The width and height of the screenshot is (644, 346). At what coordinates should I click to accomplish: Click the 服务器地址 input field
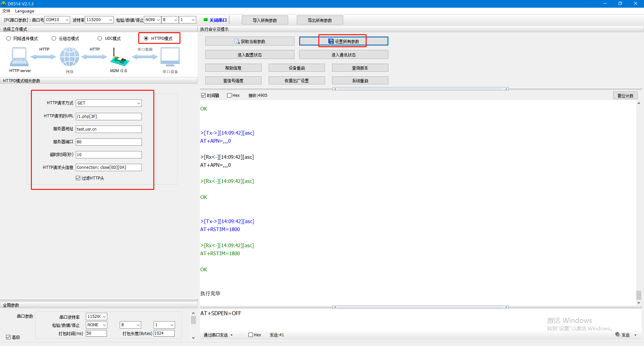point(109,129)
